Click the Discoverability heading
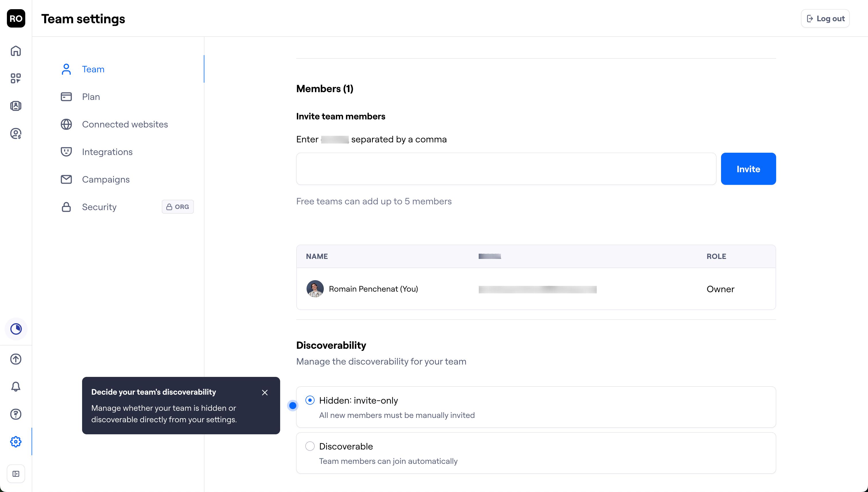Viewport: 868px width, 492px height. pyautogui.click(x=331, y=345)
